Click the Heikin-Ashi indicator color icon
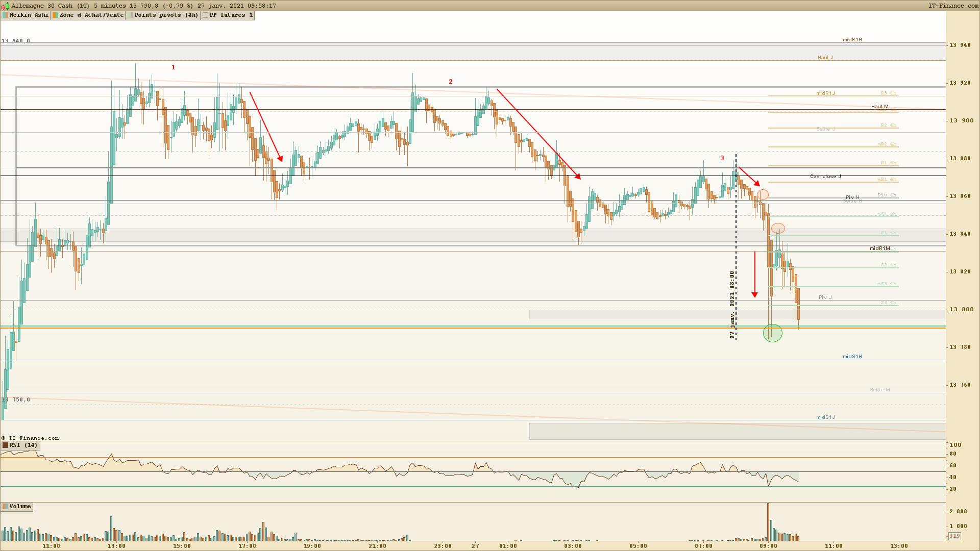The image size is (980, 551). coord(5,15)
